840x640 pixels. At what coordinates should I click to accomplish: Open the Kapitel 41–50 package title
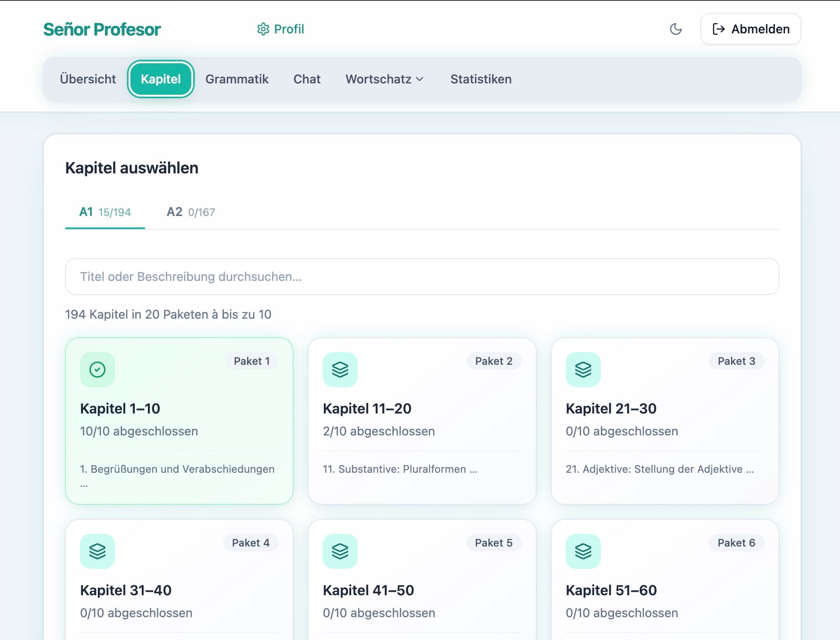(368, 590)
